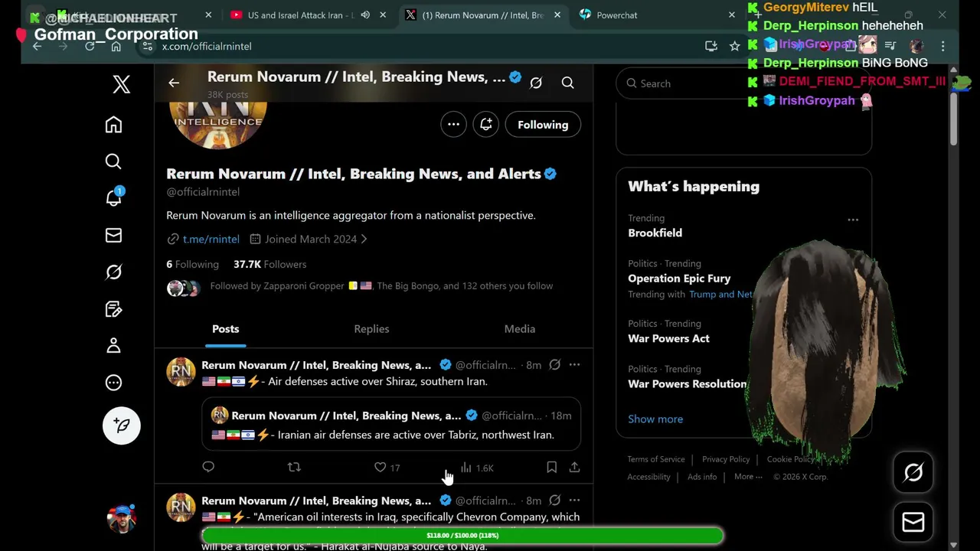Viewport: 980px width, 551px height.
Task: Open the floating Grok button
Action: pos(913,473)
